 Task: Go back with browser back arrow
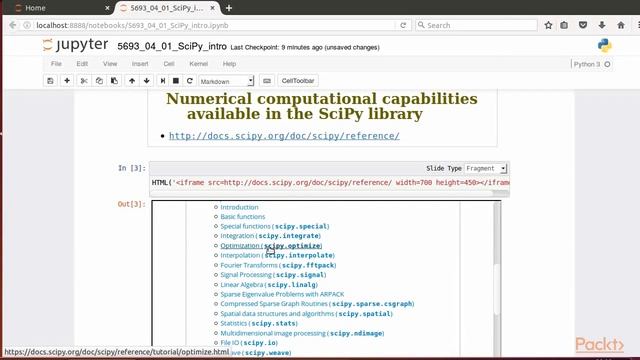[x=13, y=25]
